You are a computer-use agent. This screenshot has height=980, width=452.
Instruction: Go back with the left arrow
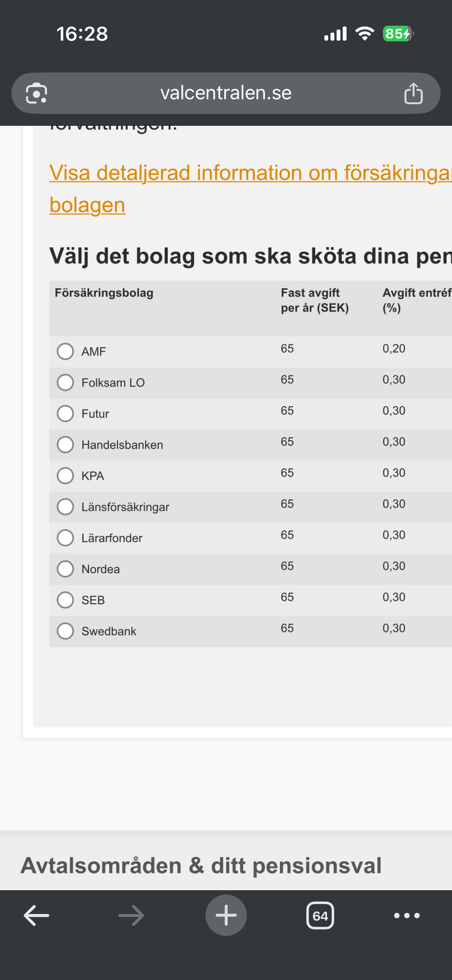(36, 916)
